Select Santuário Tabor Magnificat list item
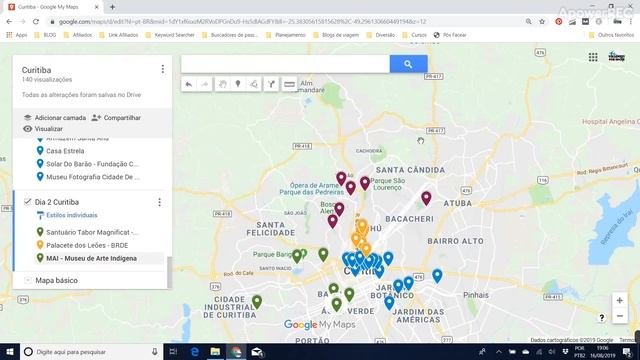This screenshot has height=360, width=640. tap(92, 232)
